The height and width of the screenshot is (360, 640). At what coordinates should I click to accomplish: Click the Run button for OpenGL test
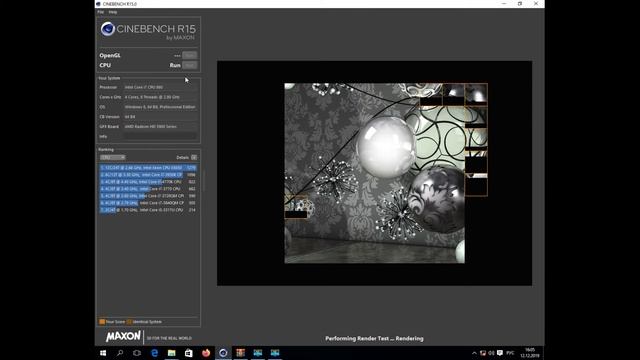pyautogui.click(x=189, y=55)
